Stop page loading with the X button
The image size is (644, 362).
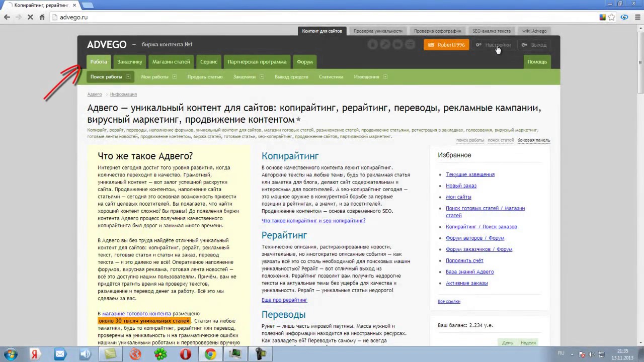30,17
